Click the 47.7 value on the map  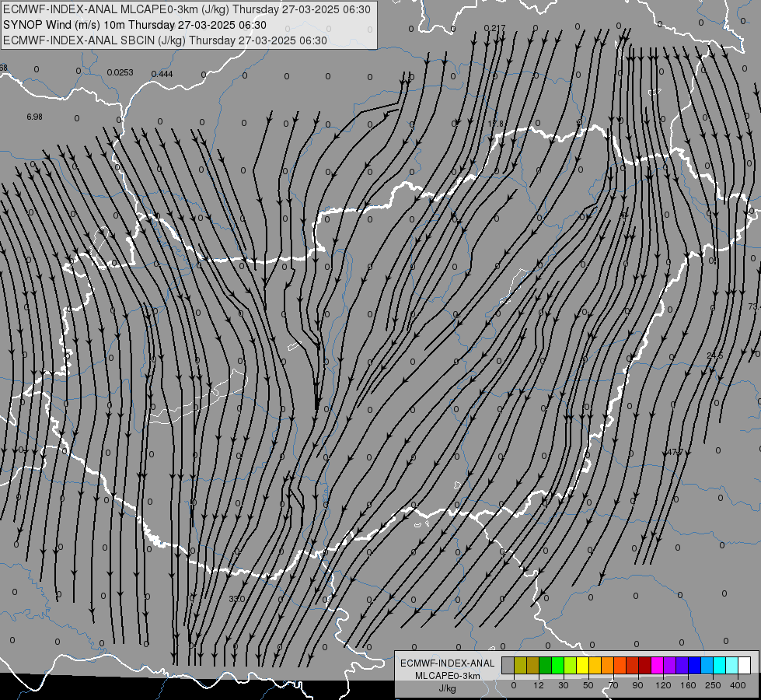pos(675,452)
